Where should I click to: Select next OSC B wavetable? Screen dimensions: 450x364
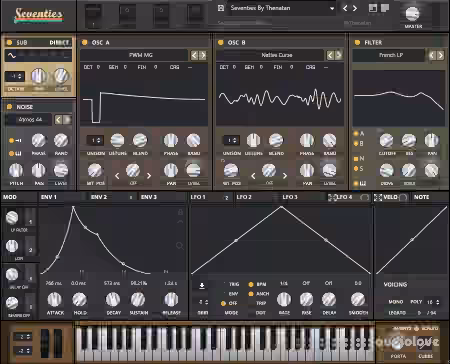point(339,55)
